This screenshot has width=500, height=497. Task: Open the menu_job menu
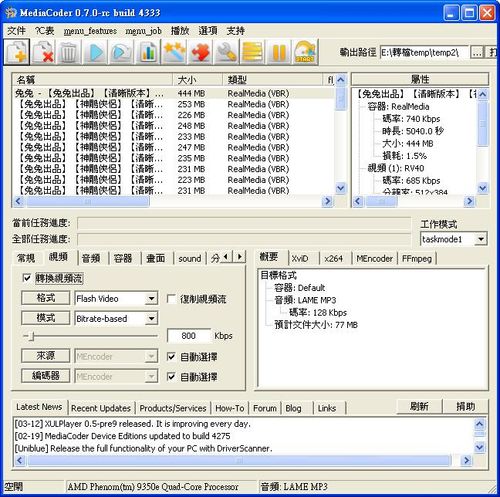143,31
